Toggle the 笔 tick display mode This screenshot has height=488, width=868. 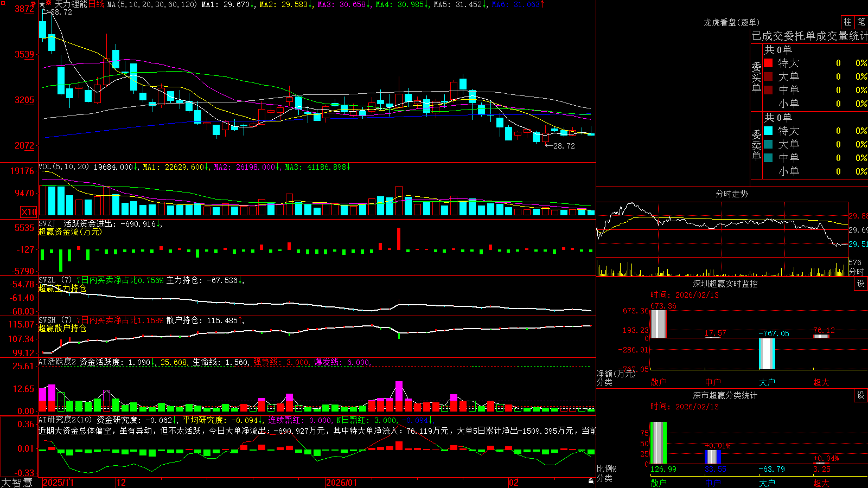[x=861, y=22]
